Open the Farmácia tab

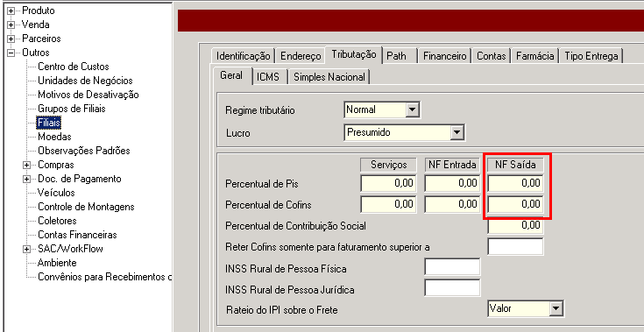[x=535, y=56]
